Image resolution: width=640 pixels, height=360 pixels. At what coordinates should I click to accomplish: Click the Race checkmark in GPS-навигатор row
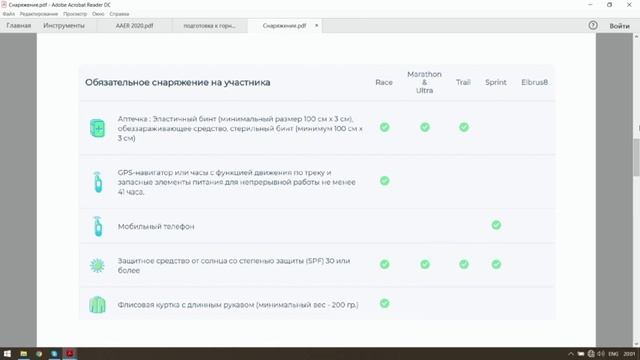[x=384, y=180]
